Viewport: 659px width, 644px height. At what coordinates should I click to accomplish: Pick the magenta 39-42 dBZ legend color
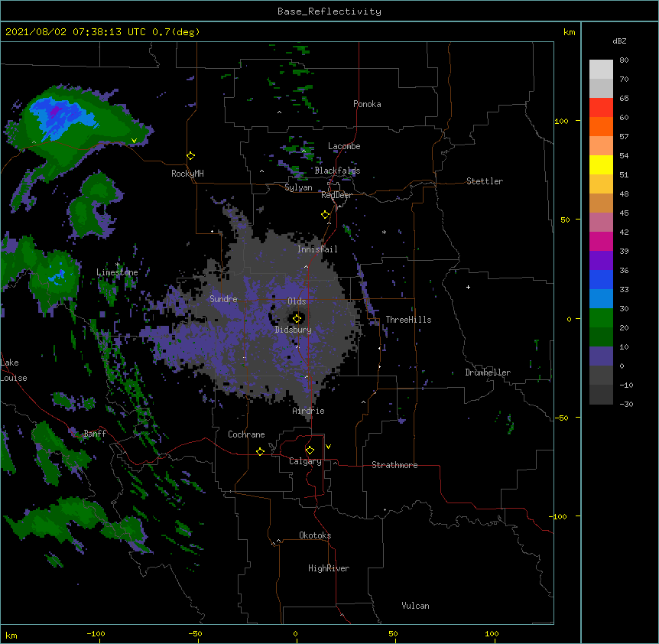coord(601,242)
